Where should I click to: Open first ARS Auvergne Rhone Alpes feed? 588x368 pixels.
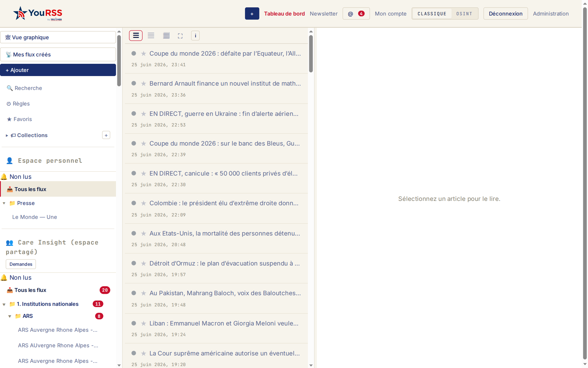tap(57, 330)
